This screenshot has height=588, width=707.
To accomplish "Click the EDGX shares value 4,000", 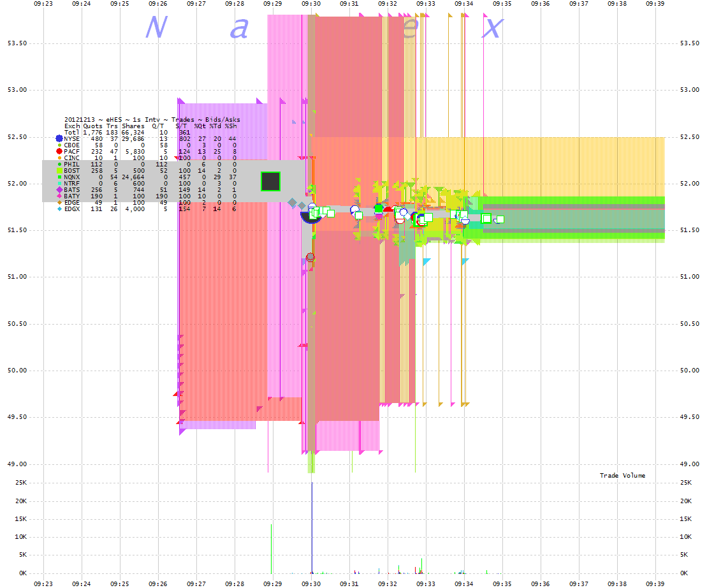I will pyautogui.click(x=135, y=209).
